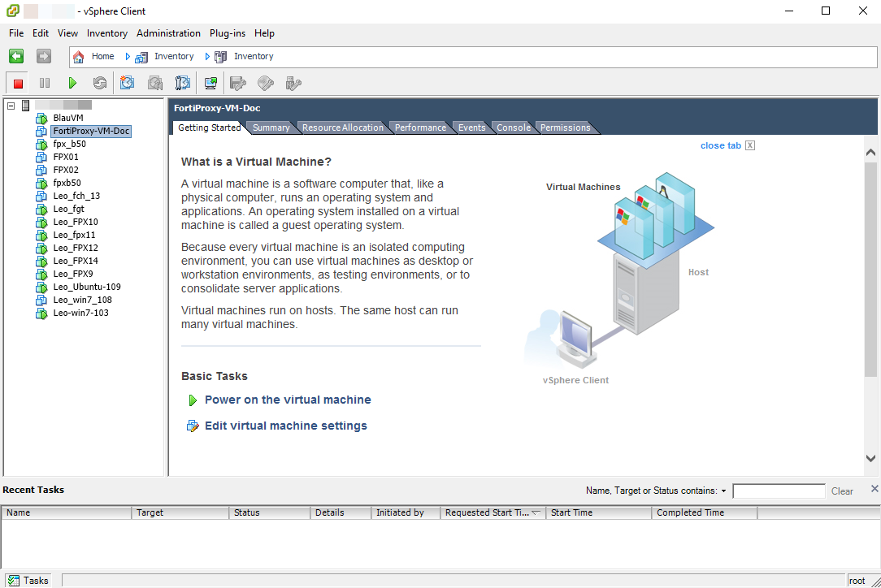Screen dimensions: 881x588
Task: Click the green back navigation arrow
Action: tap(16, 56)
